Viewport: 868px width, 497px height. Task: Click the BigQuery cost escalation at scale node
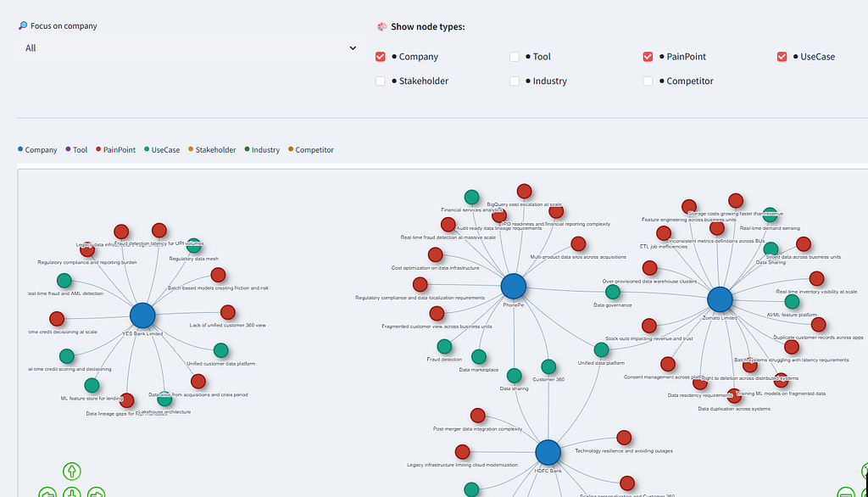(524, 191)
